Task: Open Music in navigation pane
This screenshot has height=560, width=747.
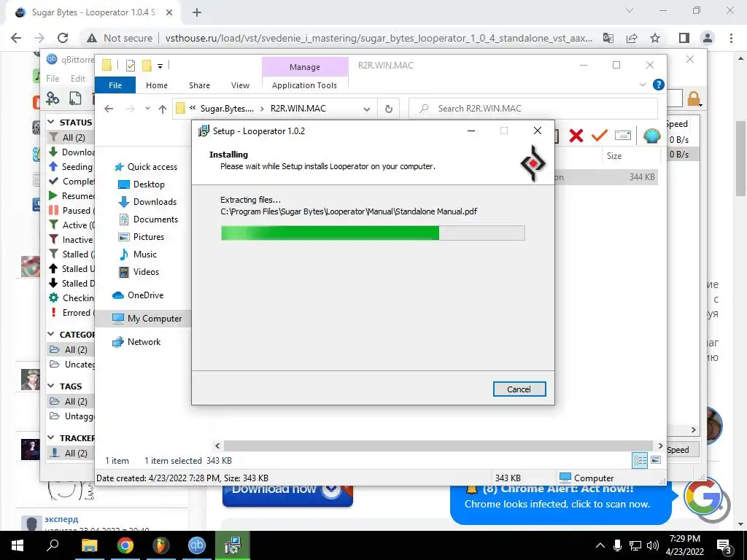Action: 137,254
